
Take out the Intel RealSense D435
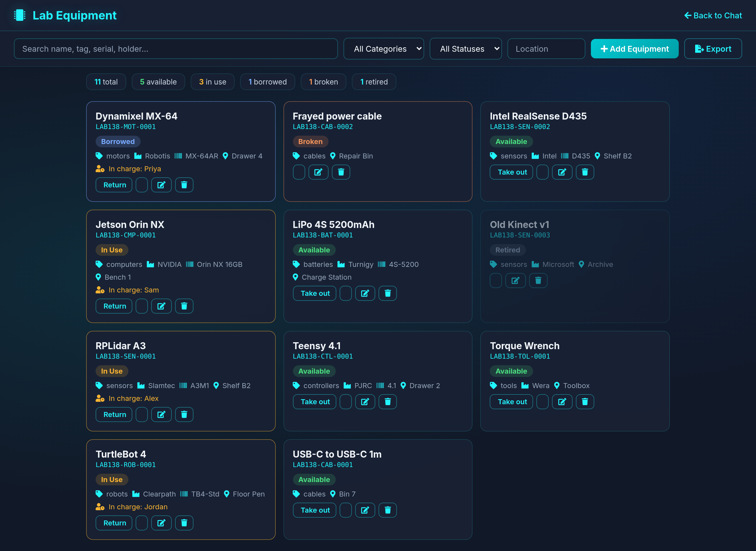pyautogui.click(x=512, y=172)
